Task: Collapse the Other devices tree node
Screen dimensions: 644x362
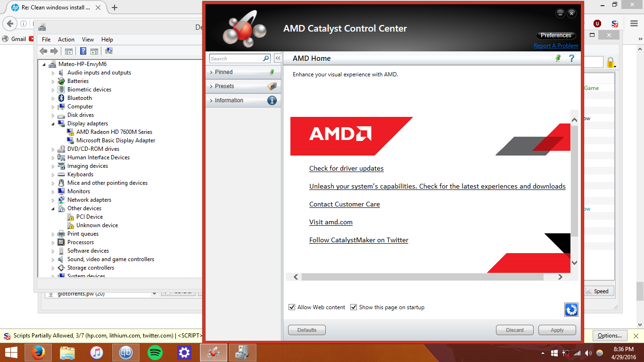Action: tap(53, 208)
